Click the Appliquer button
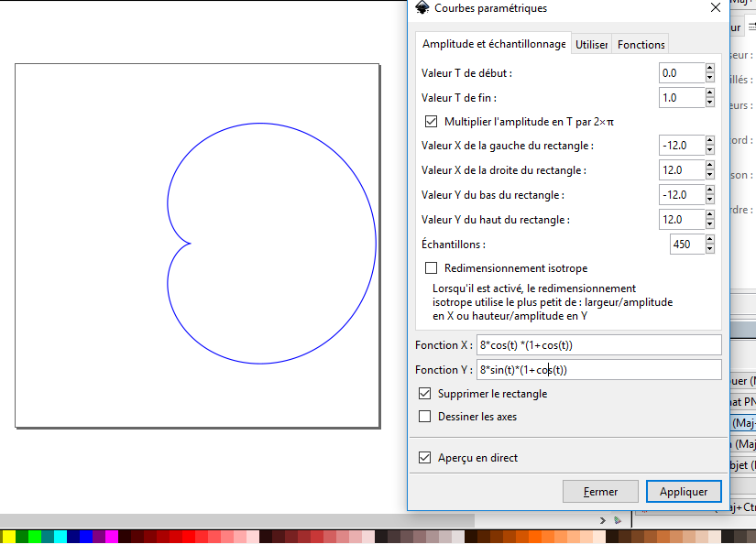This screenshot has height=544, width=756. click(684, 492)
